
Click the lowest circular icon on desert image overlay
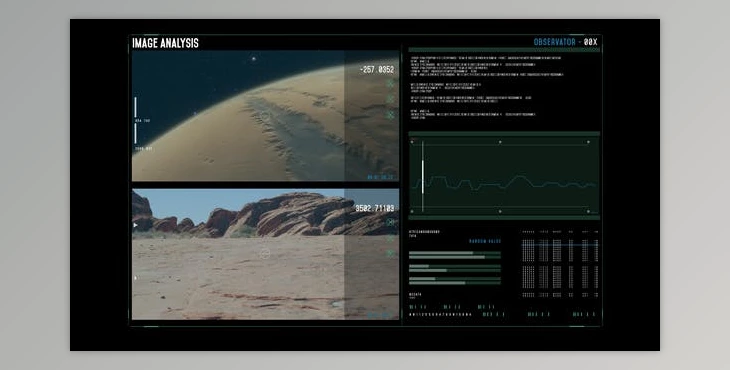[391, 253]
